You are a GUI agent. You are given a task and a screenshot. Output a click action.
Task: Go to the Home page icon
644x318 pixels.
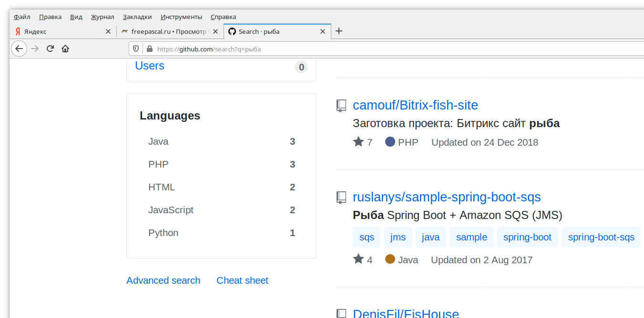(65, 49)
